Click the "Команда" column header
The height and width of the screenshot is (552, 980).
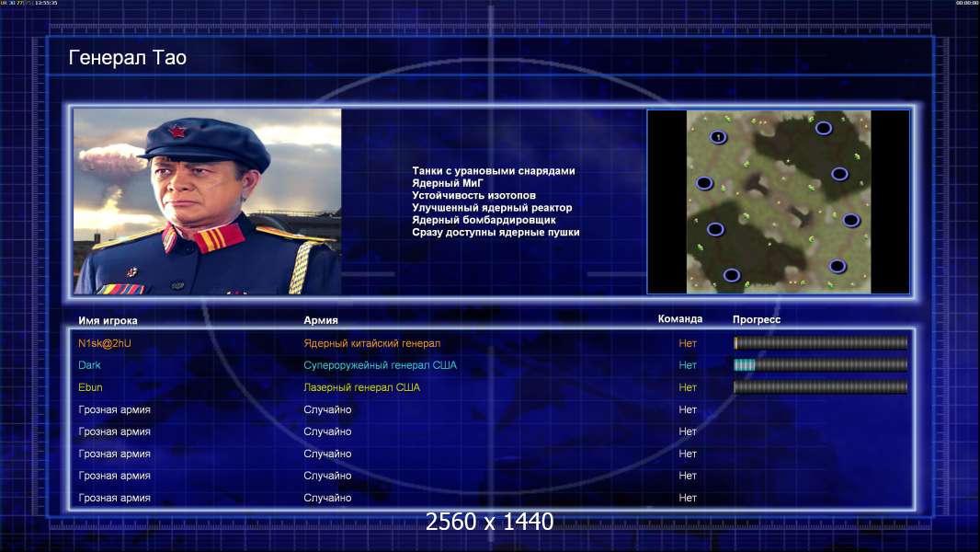click(680, 319)
